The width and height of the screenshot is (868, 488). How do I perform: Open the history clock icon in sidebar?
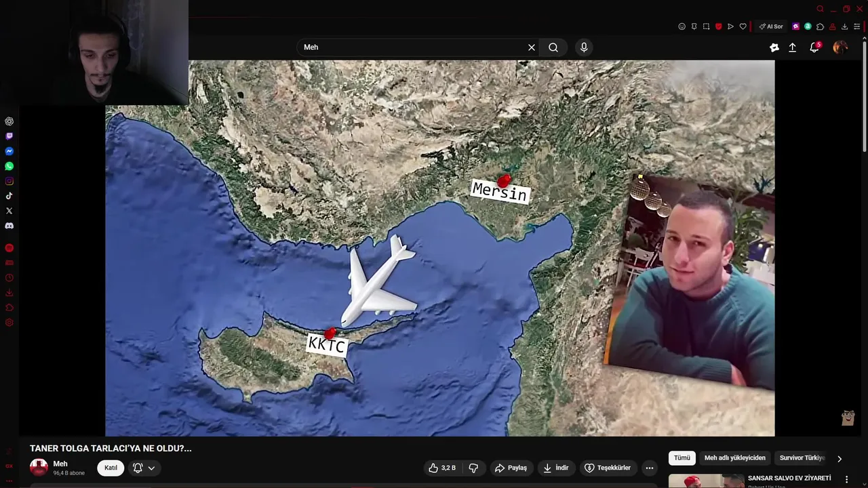pos(9,278)
